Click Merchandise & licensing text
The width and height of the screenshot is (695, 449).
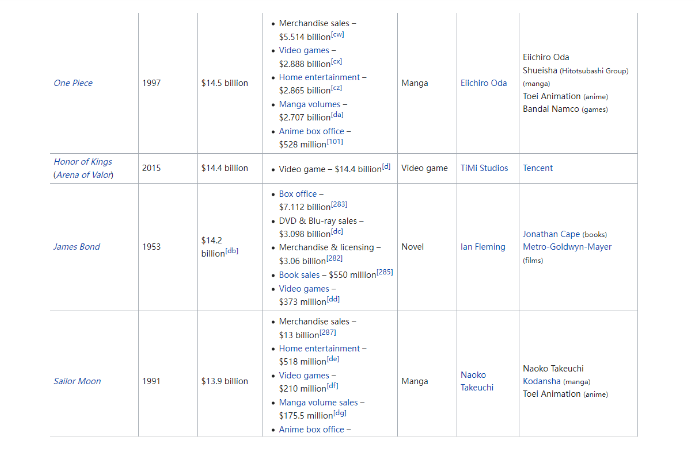327,247
